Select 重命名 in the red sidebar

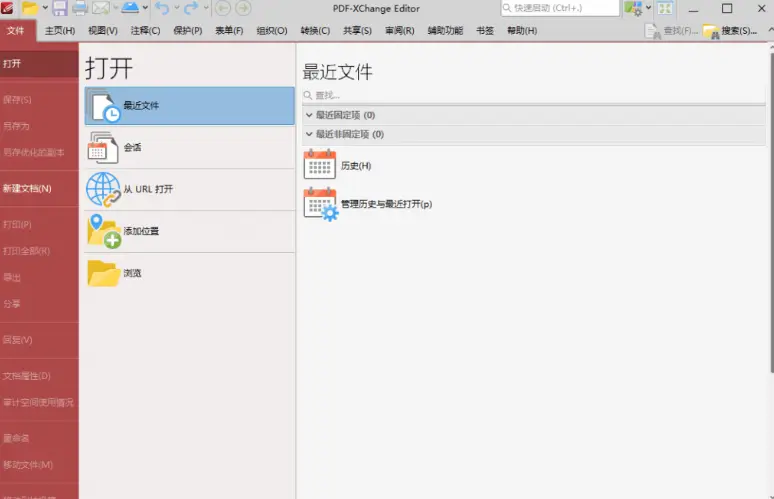[39, 438]
